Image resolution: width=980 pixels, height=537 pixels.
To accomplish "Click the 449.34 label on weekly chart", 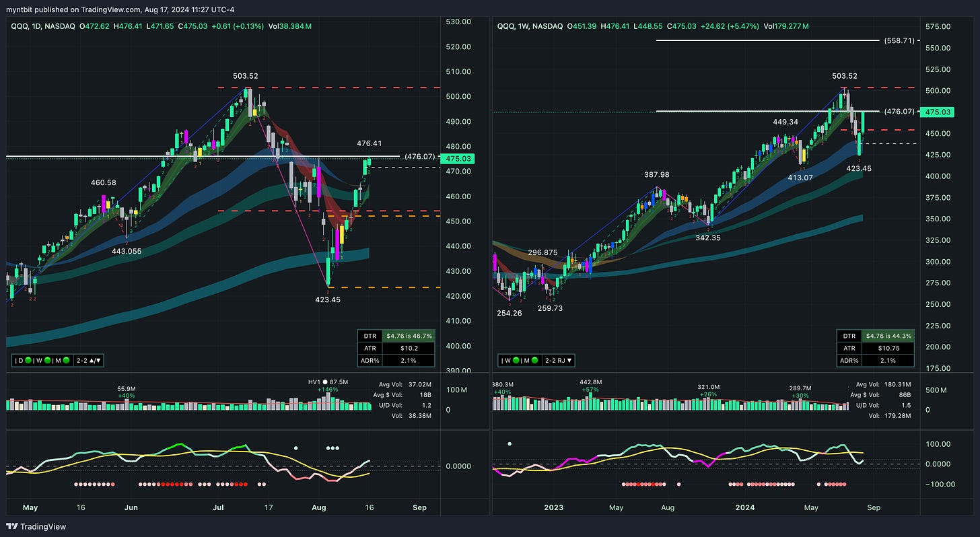I will click(785, 122).
